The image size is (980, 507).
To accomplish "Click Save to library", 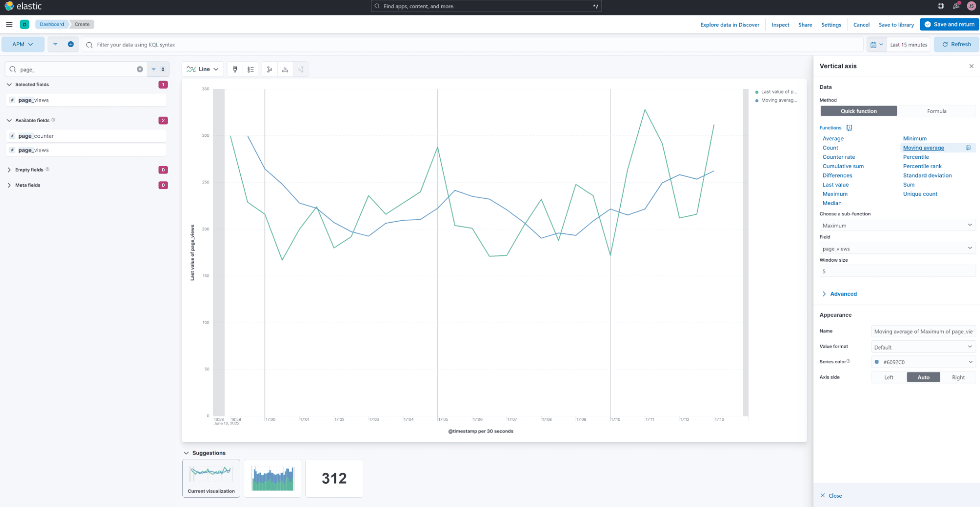I will click(896, 25).
